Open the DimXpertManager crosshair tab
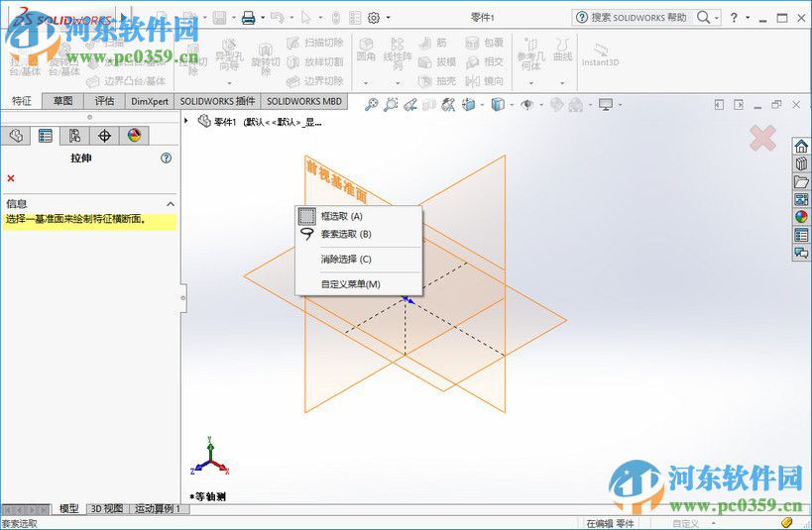 pos(105,136)
